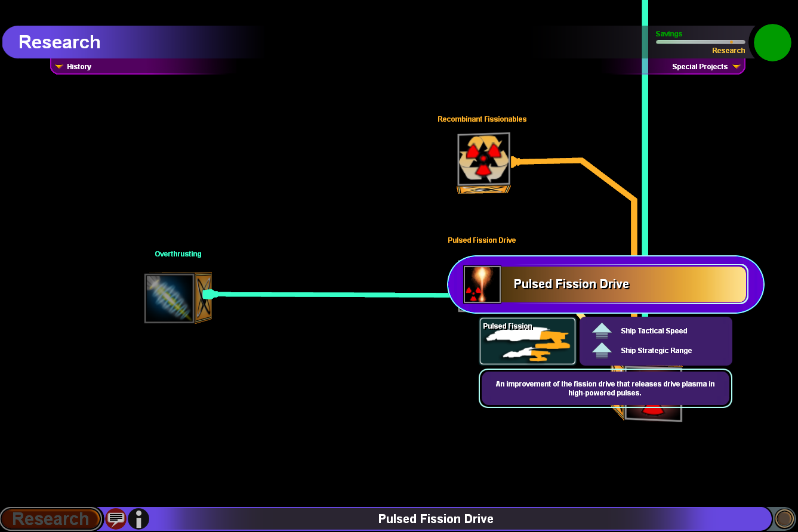Click the Pulsed Fission Drive tooltip icon
Viewport: 798px width, 532px height.
coord(482,284)
